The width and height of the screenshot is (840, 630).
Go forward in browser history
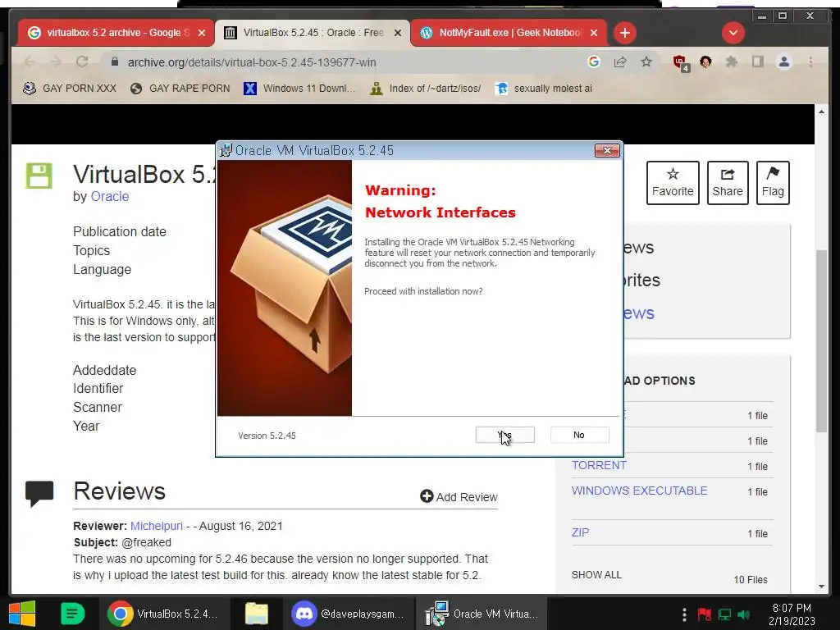[56, 62]
